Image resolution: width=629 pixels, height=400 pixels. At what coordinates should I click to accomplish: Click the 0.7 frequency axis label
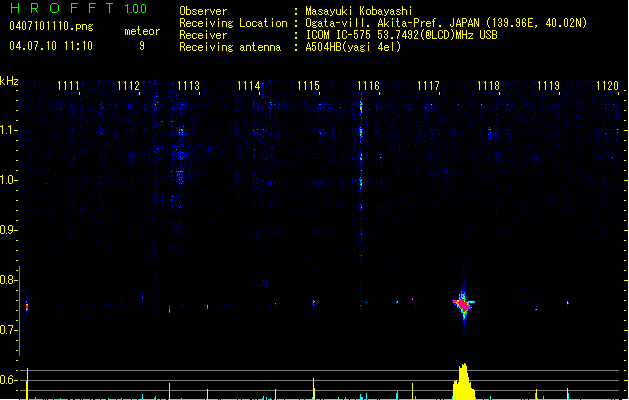pyautogui.click(x=8, y=330)
